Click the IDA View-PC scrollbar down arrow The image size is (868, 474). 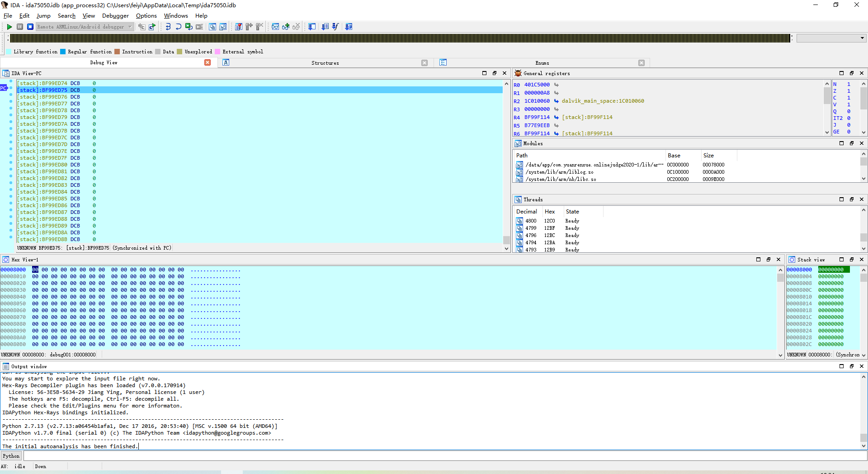(506, 249)
